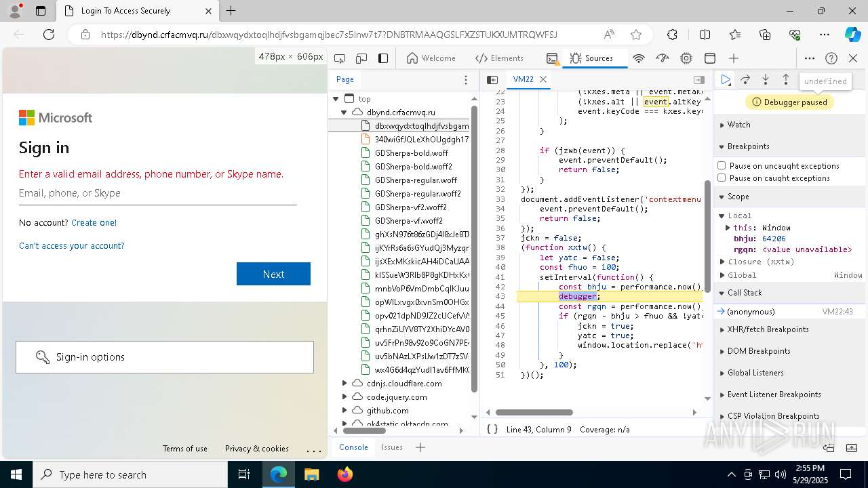Add more tools plus icon
Screen dimensions: 868x488
click(734, 58)
